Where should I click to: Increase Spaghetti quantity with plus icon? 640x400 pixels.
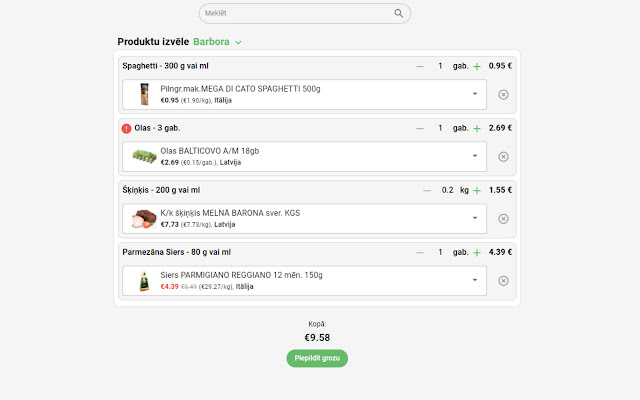point(477,66)
